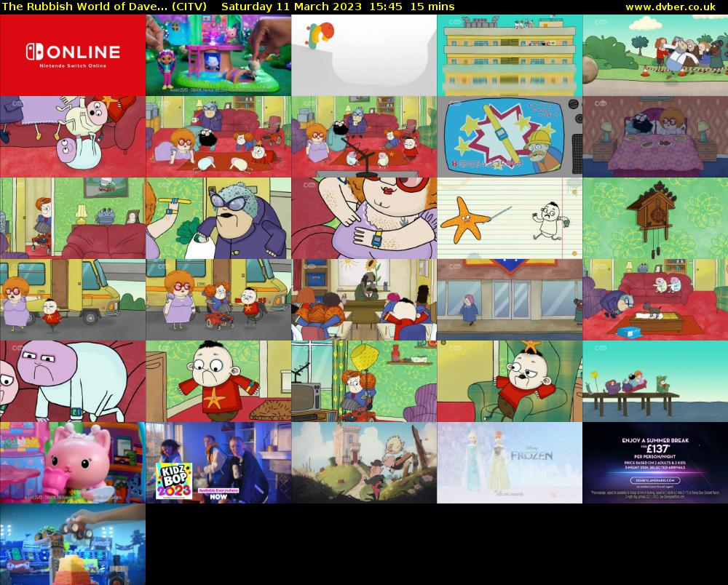Open the cuckoo clock on green wallpaper thumbnail
This screenshot has width=728, height=585.
click(x=655, y=218)
